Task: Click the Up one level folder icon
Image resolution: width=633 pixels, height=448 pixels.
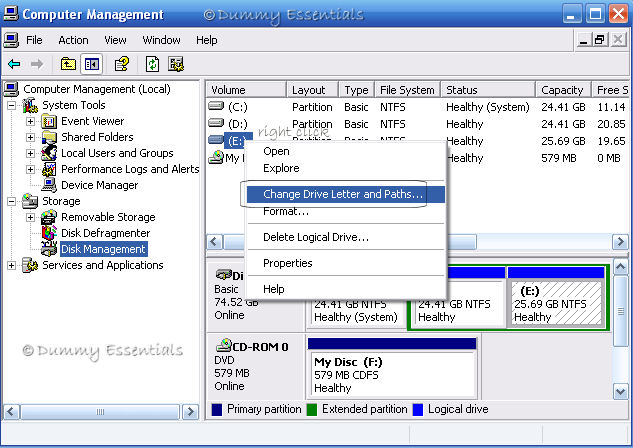Action: pyautogui.click(x=68, y=64)
